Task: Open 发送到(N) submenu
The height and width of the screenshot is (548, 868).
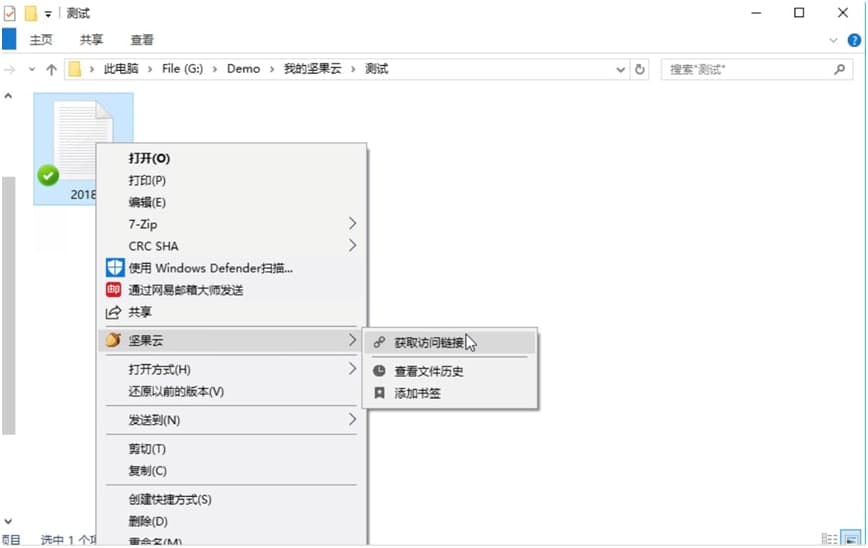Action: (x=231, y=420)
